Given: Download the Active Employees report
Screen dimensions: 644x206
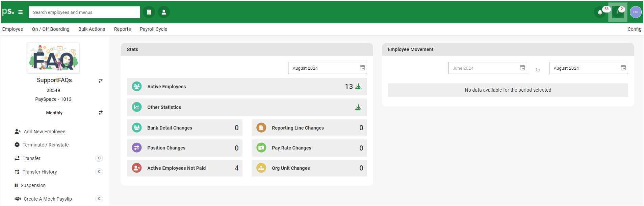Looking at the screenshot, I should pyautogui.click(x=358, y=87).
